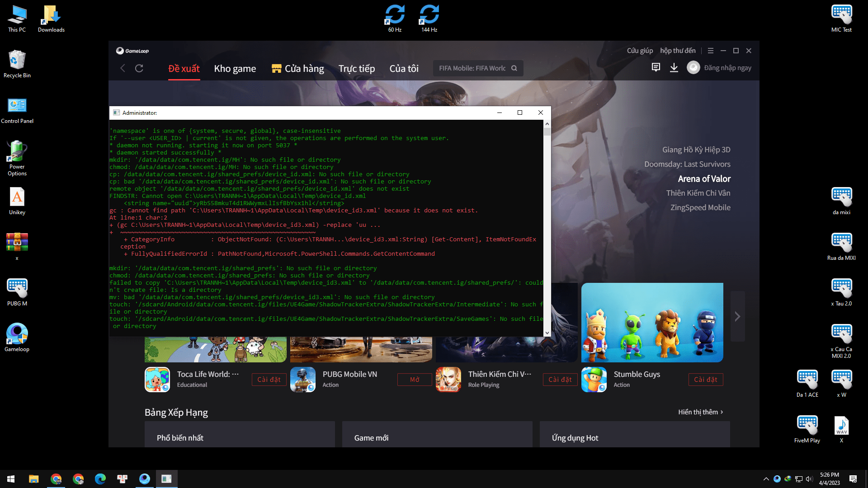Viewport: 868px width, 488px height.
Task: Open Của tôi tab
Action: point(404,69)
